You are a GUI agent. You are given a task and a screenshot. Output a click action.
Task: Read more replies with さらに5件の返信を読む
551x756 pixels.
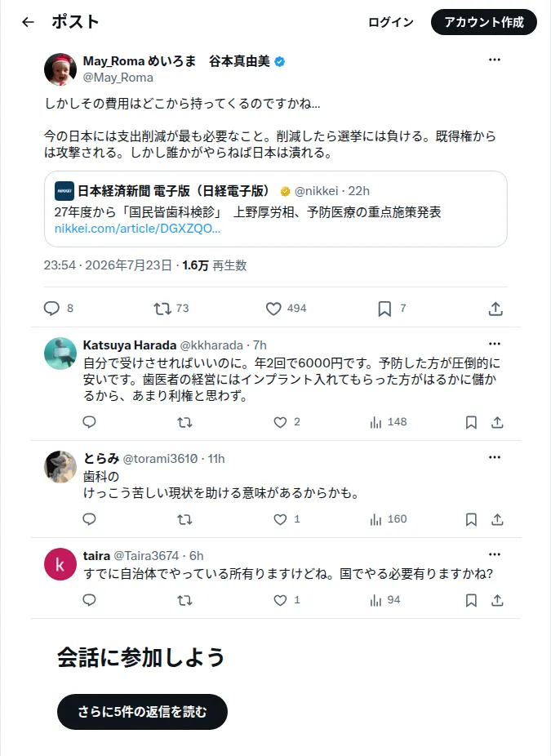(x=142, y=712)
